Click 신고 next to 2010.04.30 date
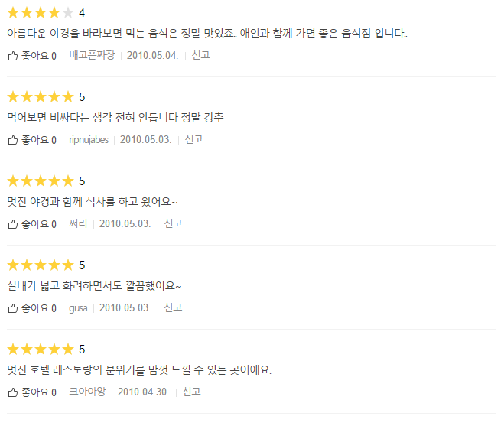Image resolution: width=504 pixels, height=423 pixels. pyautogui.click(x=191, y=392)
